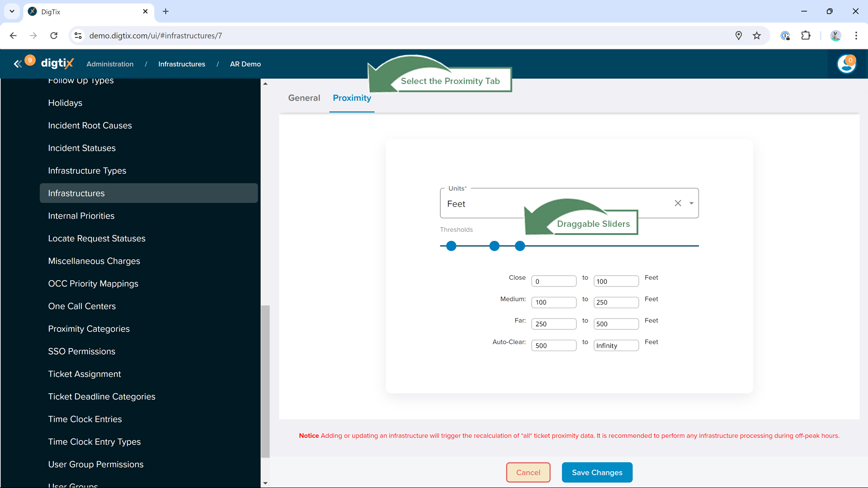Reload the page
Image resolution: width=868 pixels, height=488 pixels.
(x=54, y=36)
